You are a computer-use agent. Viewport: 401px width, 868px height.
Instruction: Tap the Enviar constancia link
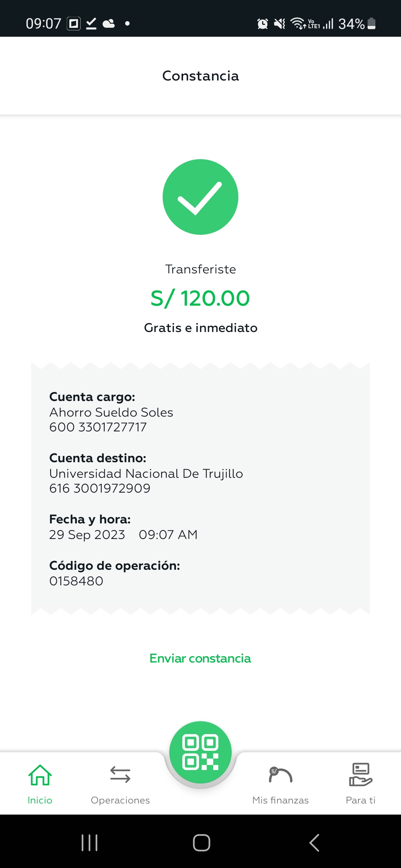tap(200, 658)
